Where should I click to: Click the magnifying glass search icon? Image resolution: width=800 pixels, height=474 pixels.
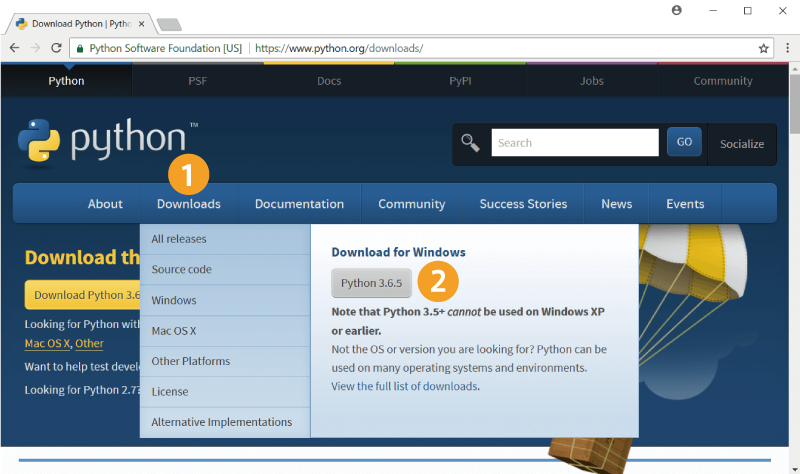coord(470,143)
